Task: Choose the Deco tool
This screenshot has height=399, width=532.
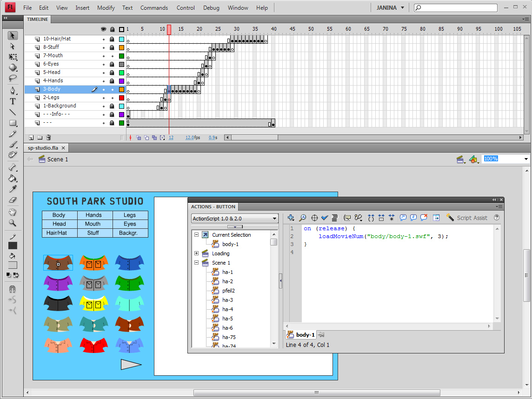Action: click(x=13, y=155)
